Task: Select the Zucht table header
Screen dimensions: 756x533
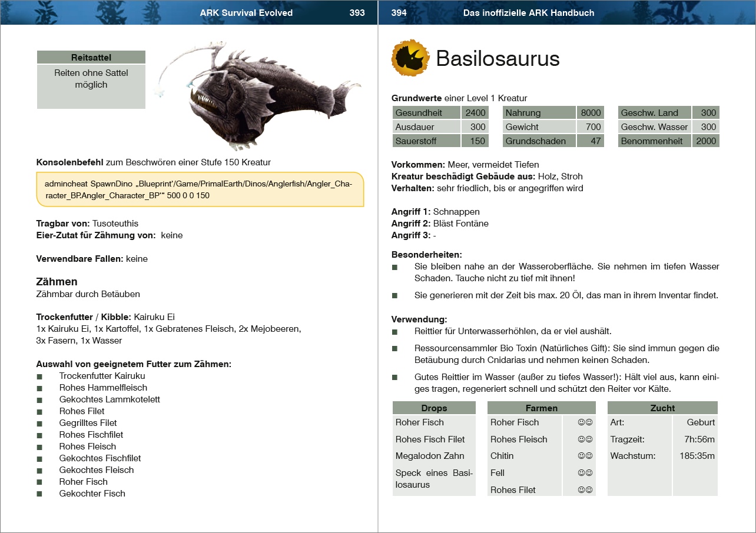Action: (x=662, y=408)
